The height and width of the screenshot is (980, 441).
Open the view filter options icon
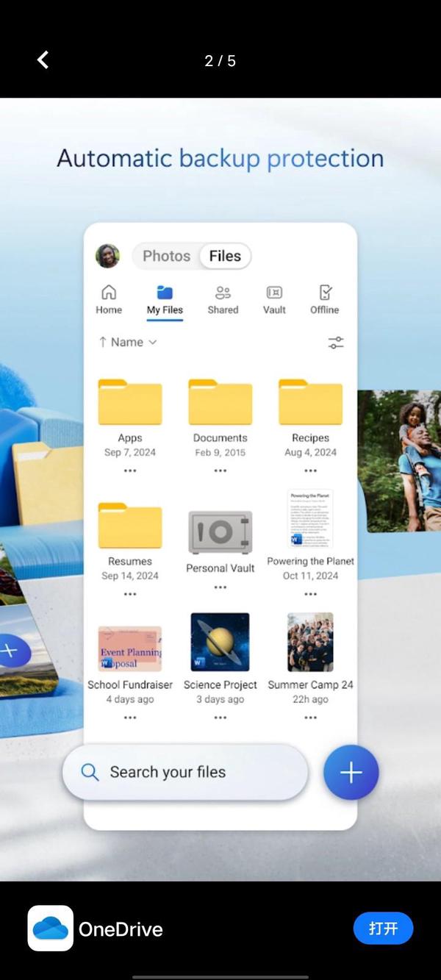(x=336, y=343)
